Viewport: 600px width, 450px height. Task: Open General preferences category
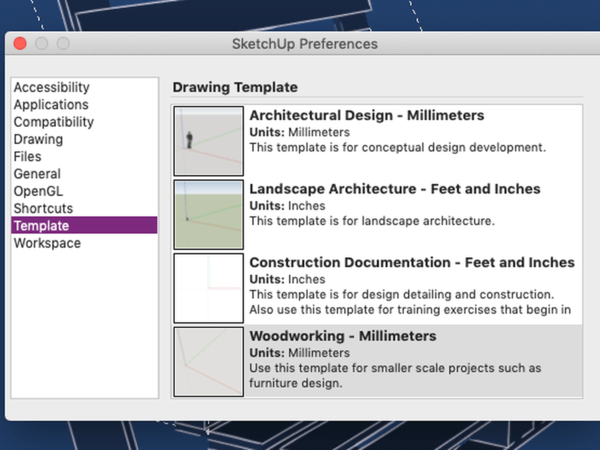coord(37,174)
